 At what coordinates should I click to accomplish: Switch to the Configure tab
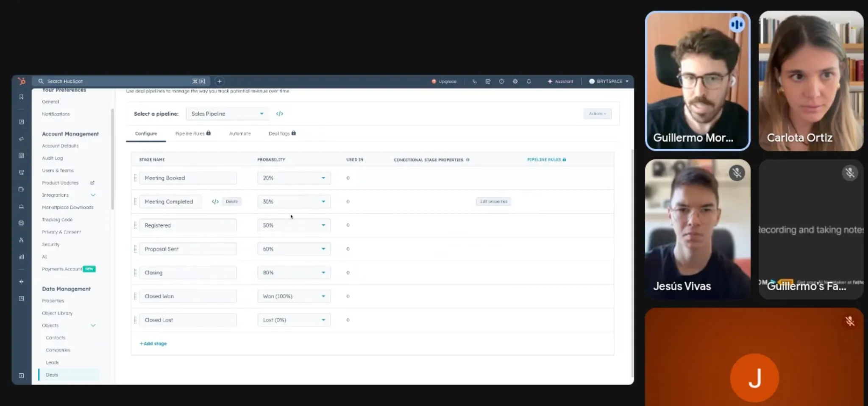tap(146, 133)
